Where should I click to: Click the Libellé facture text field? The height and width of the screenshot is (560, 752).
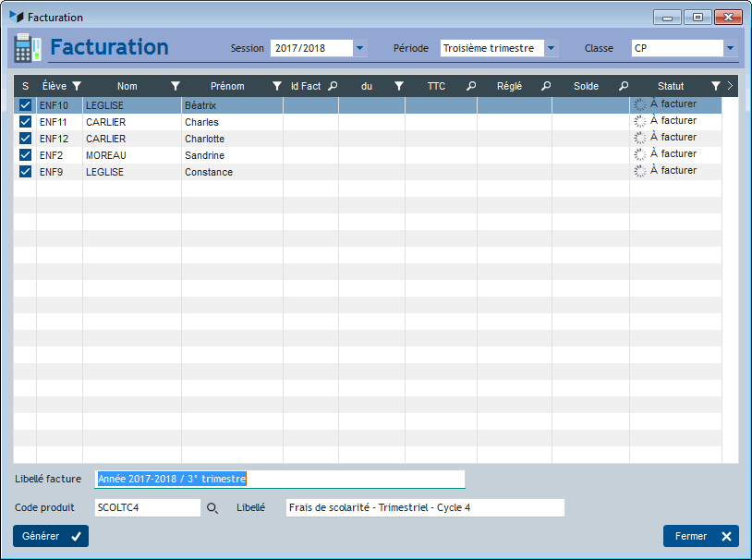click(280, 479)
